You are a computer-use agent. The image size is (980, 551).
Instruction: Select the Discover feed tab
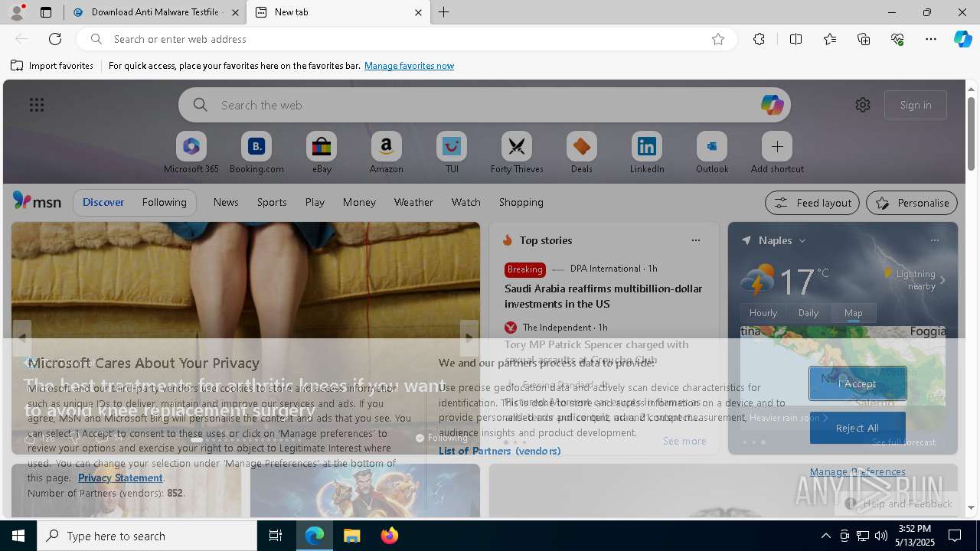[x=103, y=202]
